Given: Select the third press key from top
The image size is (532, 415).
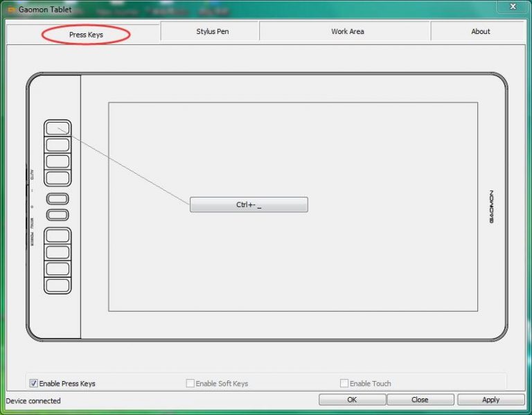Looking at the screenshot, I should pos(57,161).
